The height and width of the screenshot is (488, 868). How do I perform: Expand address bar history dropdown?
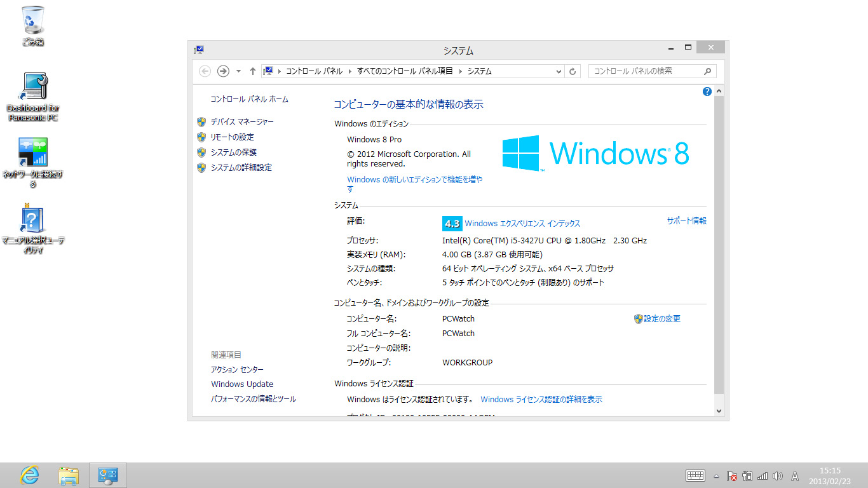click(559, 71)
